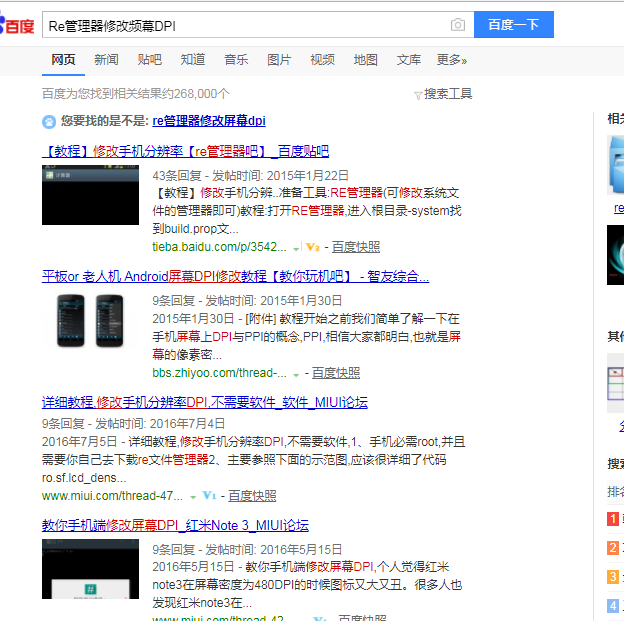Switch to the 图片 tab

[279, 60]
